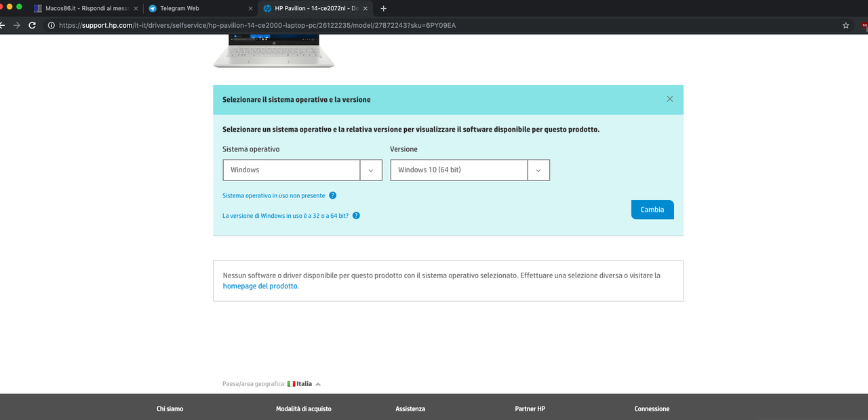Open 'Sistema operativo in uso non presente' link
868x420 pixels.
274,195
